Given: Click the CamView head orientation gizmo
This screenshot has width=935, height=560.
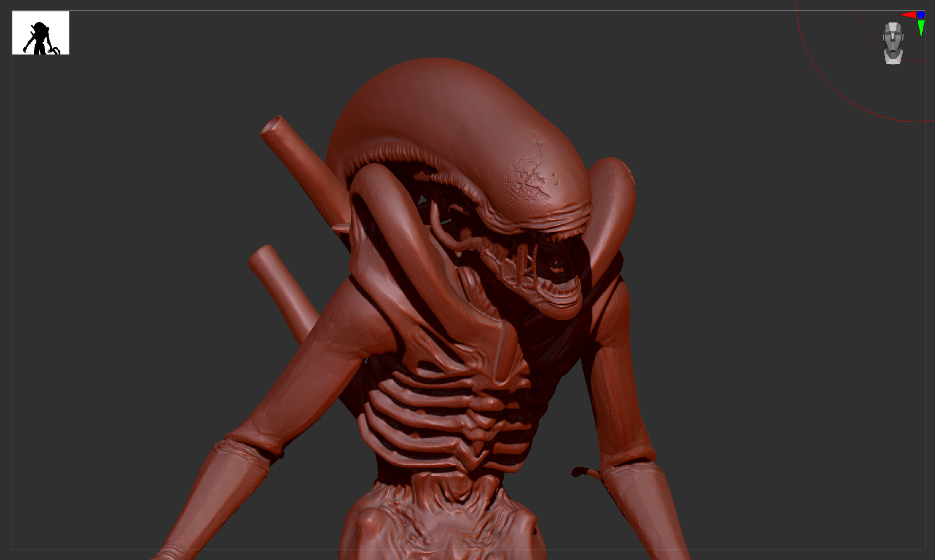Looking at the screenshot, I should coord(893,43).
